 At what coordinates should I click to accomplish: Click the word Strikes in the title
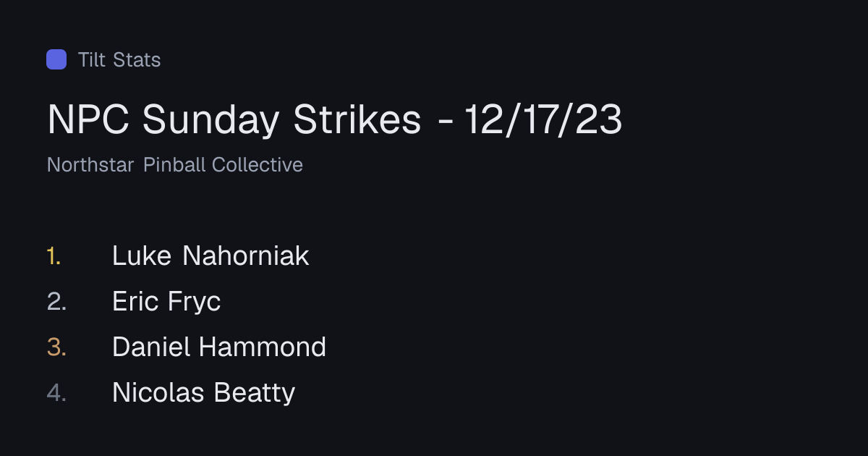357,120
